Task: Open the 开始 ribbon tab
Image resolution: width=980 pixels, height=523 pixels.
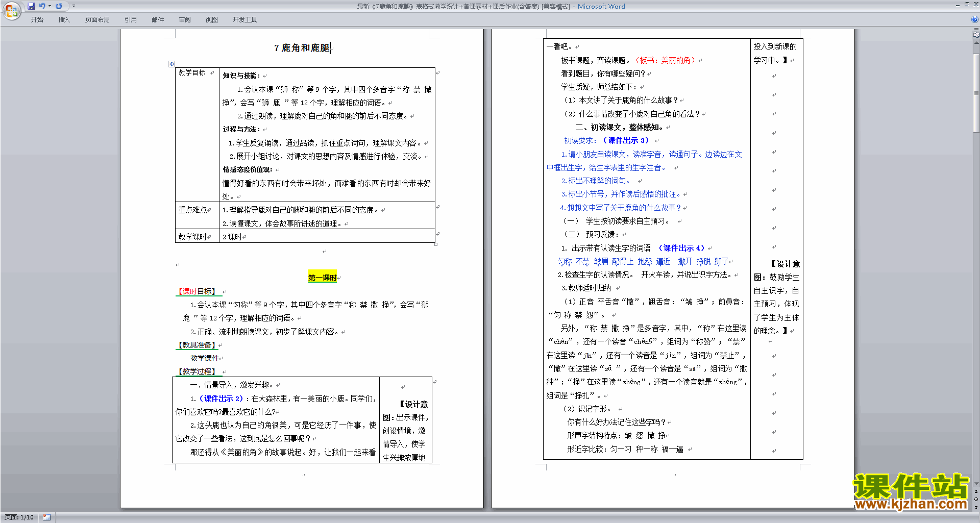Action: coord(37,20)
